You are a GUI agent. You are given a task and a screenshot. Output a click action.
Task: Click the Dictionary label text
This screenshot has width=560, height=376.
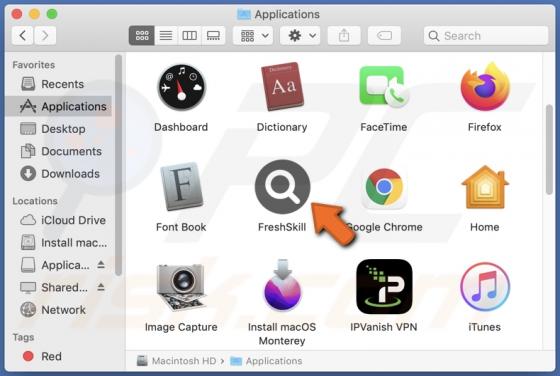(282, 127)
